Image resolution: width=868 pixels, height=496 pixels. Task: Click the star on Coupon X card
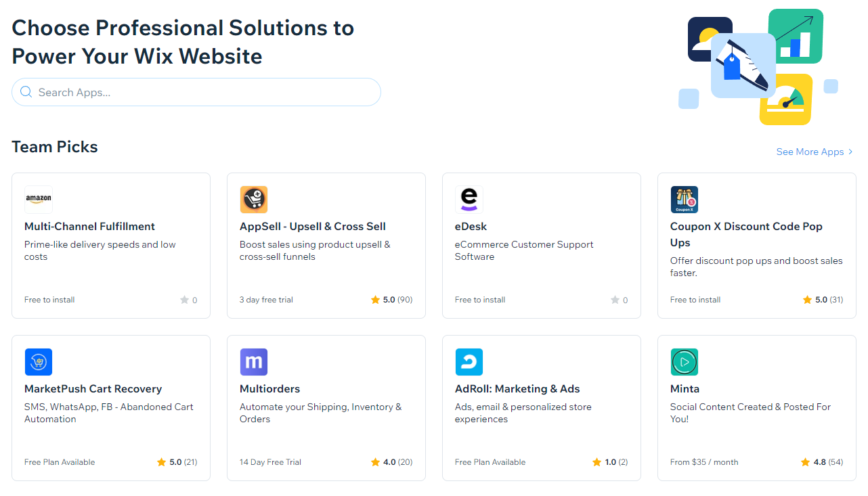[x=807, y=300]
